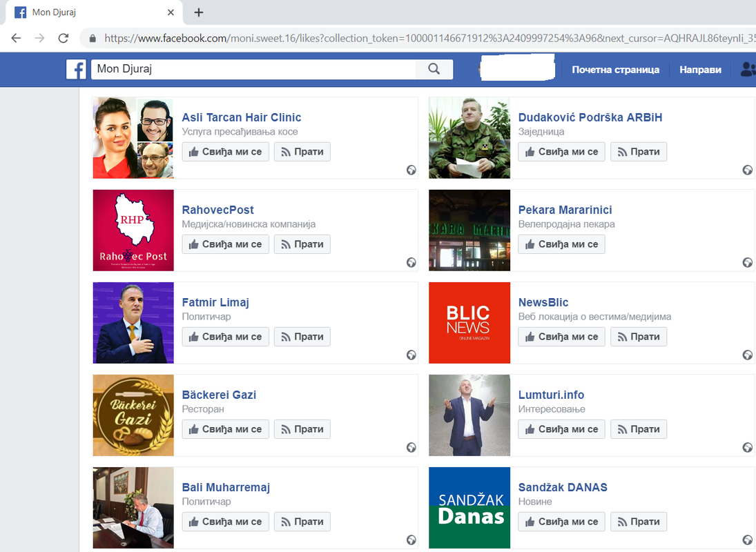The width and height of the screenshot is (756, 552).
Task: Click the address bar URL
Action: click(x=429, y=39)
